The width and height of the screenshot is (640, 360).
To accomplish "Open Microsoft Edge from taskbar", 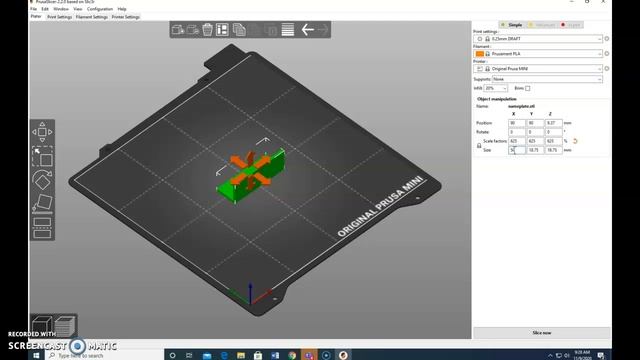I will coord(224,356).
